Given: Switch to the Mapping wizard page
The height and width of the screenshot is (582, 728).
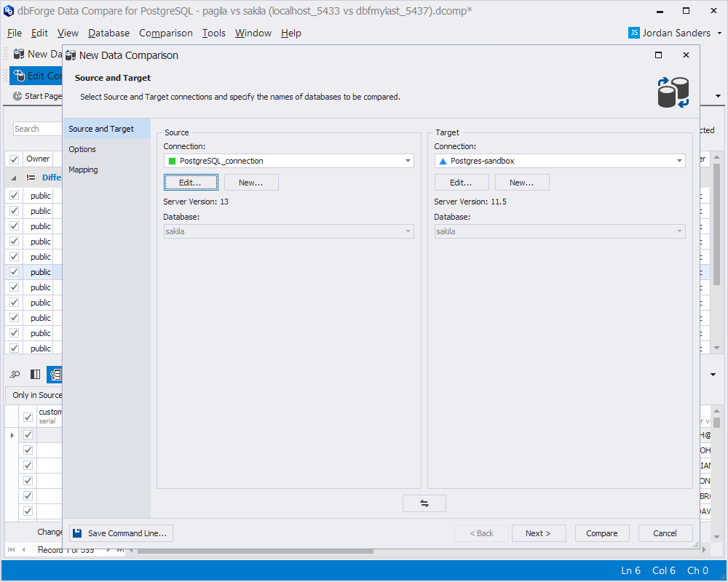Looking at the screenshot, I should [106, 170].
